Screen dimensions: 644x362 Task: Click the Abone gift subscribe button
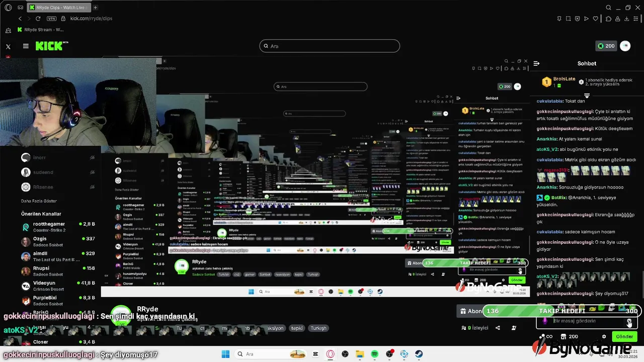point(470,311)
